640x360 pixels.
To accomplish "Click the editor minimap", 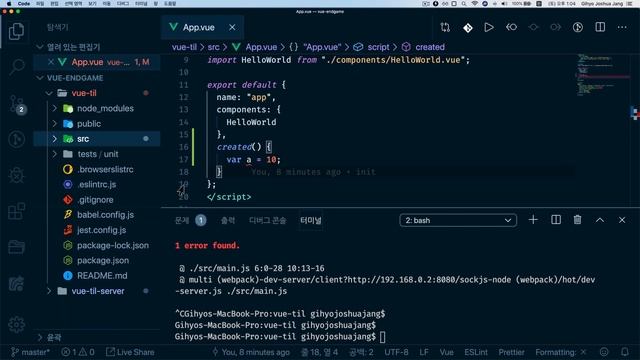I will pos(603,75).
